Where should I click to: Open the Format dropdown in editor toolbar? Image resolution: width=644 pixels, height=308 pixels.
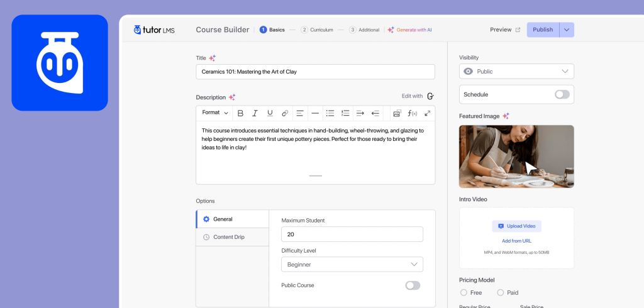click(215, 113)
